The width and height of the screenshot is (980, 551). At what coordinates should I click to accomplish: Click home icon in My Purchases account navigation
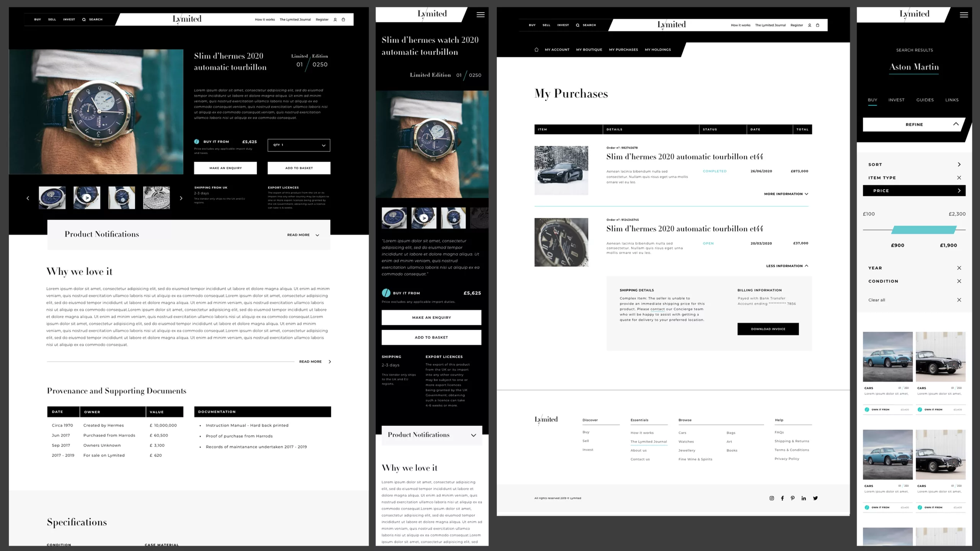[536, 49]
